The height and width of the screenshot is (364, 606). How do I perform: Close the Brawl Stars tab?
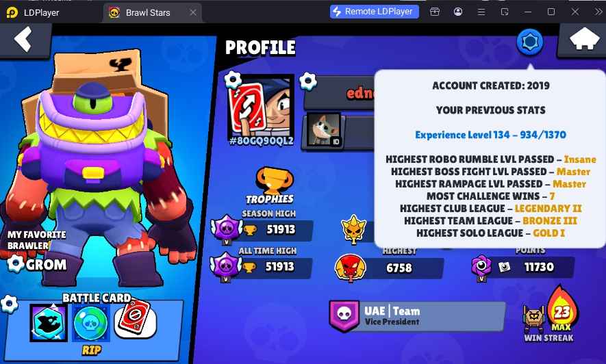pos(193,13)
